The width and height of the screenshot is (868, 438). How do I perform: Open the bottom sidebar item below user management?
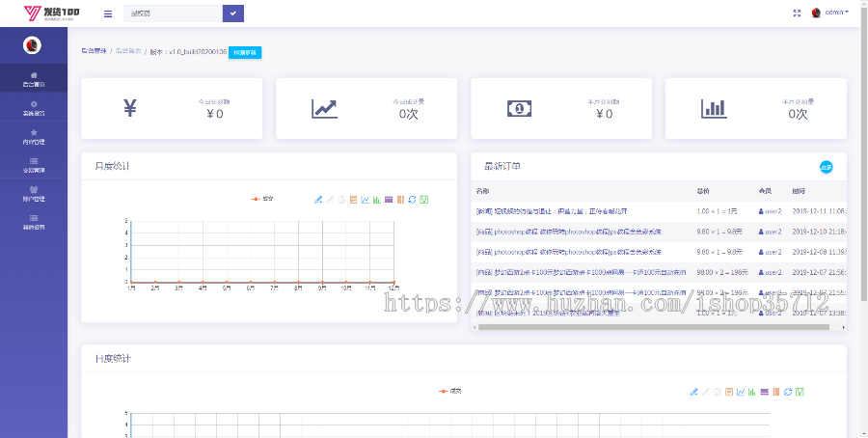34,222
